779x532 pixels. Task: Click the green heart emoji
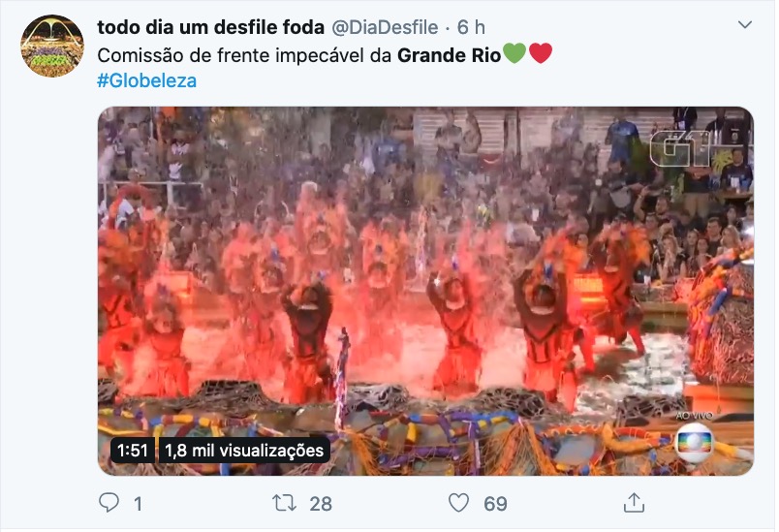point(514,53)
